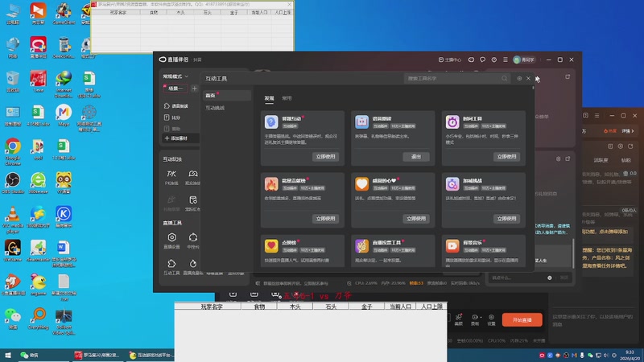644x362 pixels.
Task: Click the orange heart tool card icon
Action: click(361, 184)
